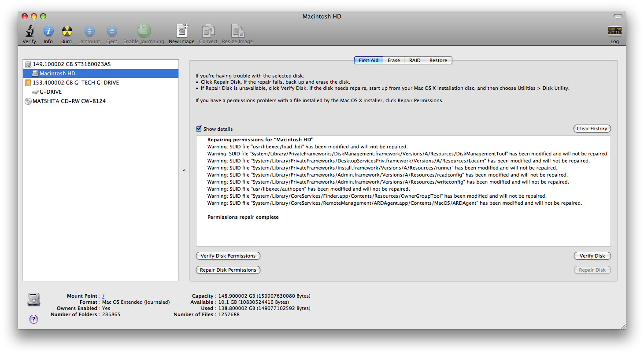Click the ST3160023AS hard drive icon
Screen dimensions: 644x354
coord(28,64)
